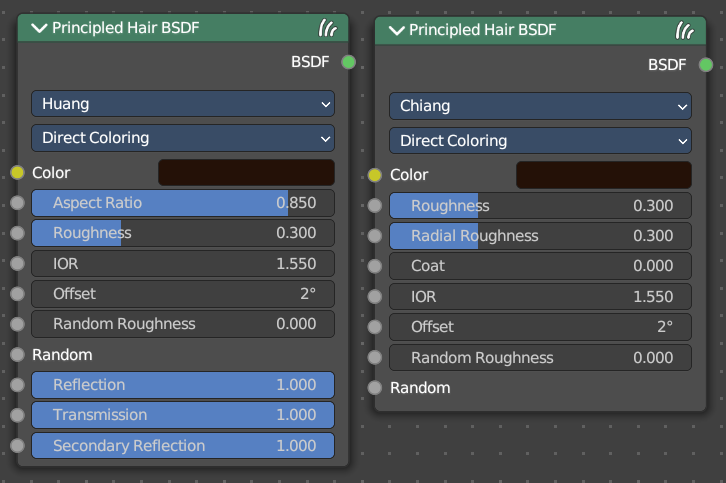Image resolution: width=726 pixels, height=483 pixels.
Task: Click Random Roughness socket on Huang node
Action: pos(18,324)
